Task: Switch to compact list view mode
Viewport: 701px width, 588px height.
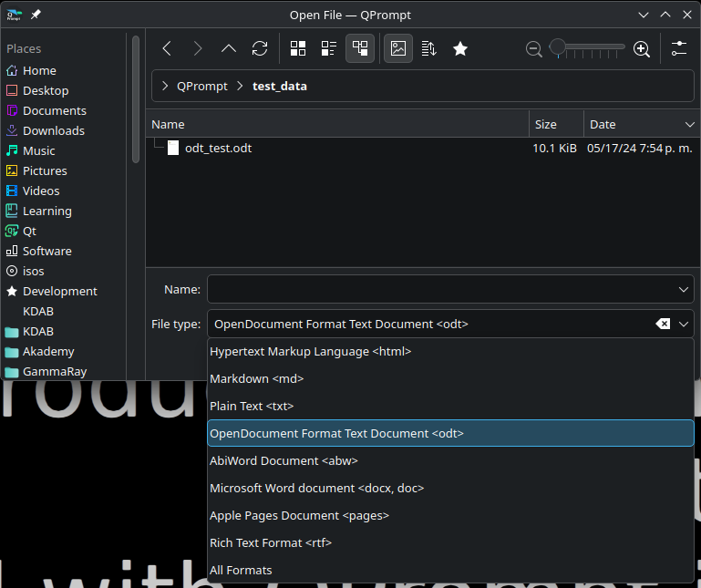Action: 329,49
